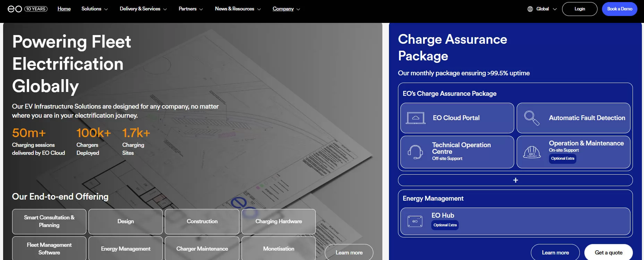Click the laptop cloud icon for EO Cloud Portal
Viewport: 644px width, 260px height.
[x=416, y=118]
